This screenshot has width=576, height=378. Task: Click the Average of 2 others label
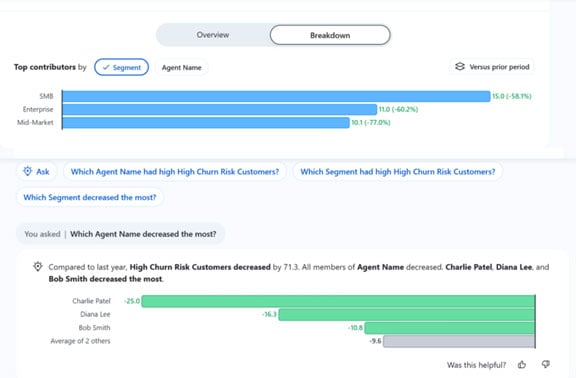[80, 341]
